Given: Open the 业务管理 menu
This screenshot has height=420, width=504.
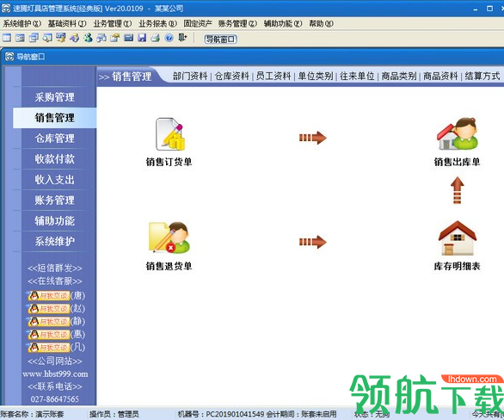Looking at the screenshot, I should [x=113, y=23].
